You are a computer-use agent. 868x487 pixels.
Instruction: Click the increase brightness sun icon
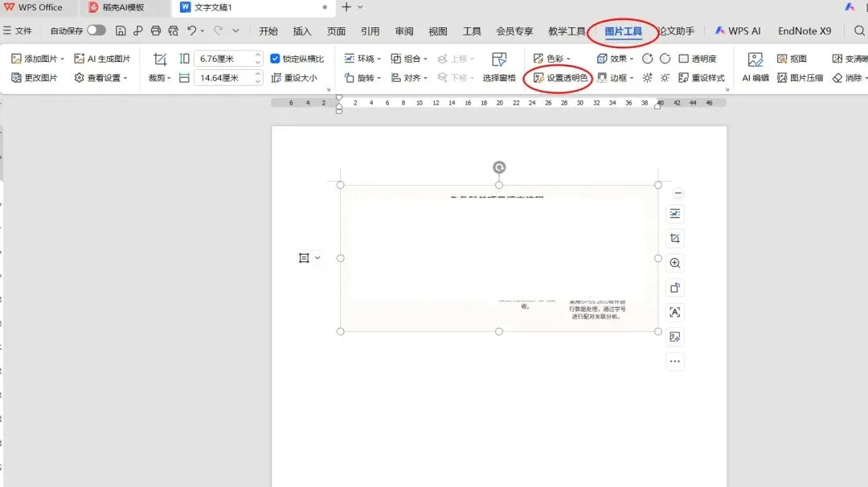pos(647,78)
